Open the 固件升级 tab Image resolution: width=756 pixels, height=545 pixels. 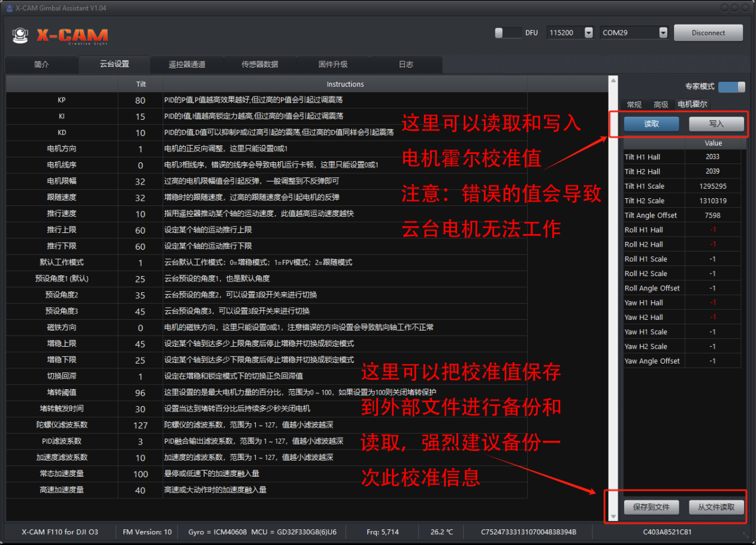tap(333, 65)
